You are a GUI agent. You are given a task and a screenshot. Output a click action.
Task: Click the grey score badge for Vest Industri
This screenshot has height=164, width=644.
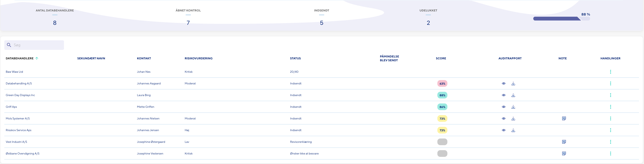pos(442,142)
